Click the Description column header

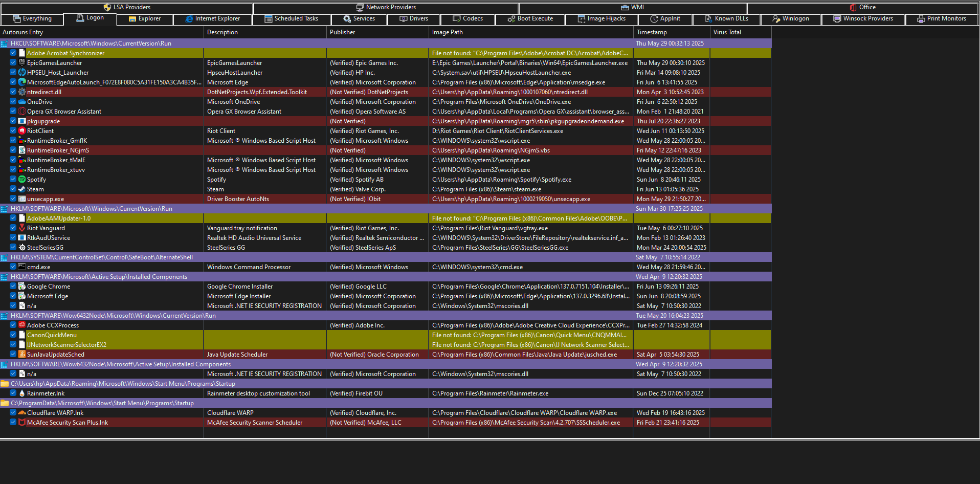(x=265, y=32)
